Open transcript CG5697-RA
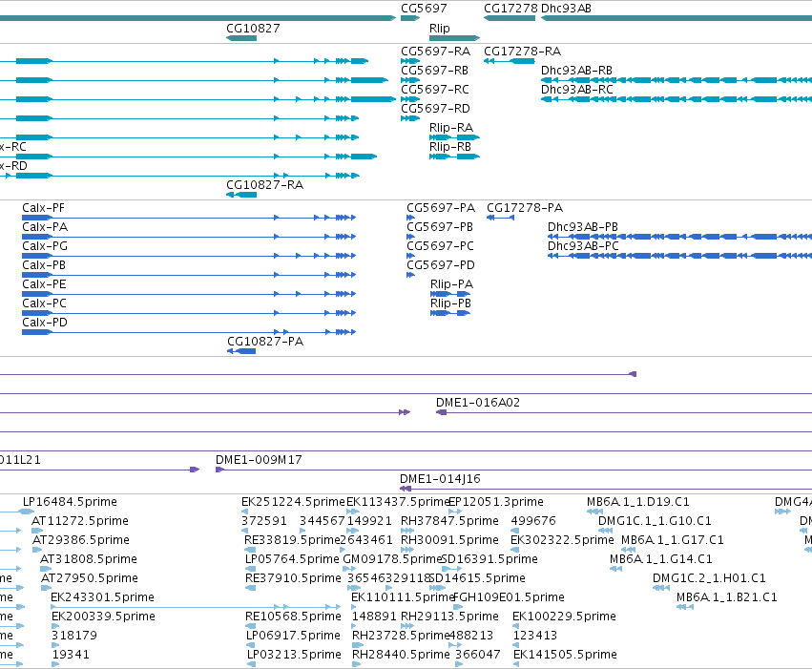Image resolution: width=812 pixels, height=669 pixels. click(x=435, y=52)
